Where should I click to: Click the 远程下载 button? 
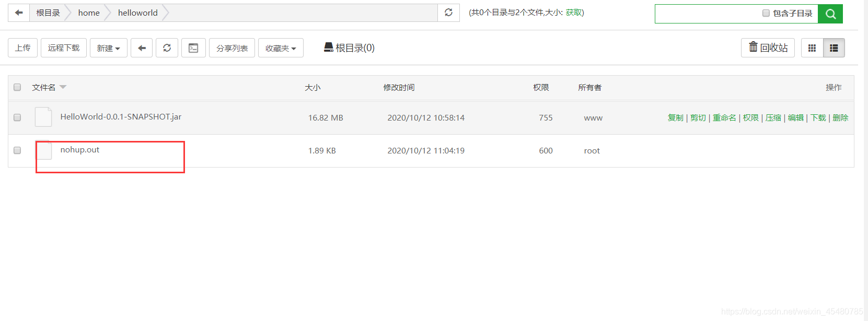pos(64,48)
